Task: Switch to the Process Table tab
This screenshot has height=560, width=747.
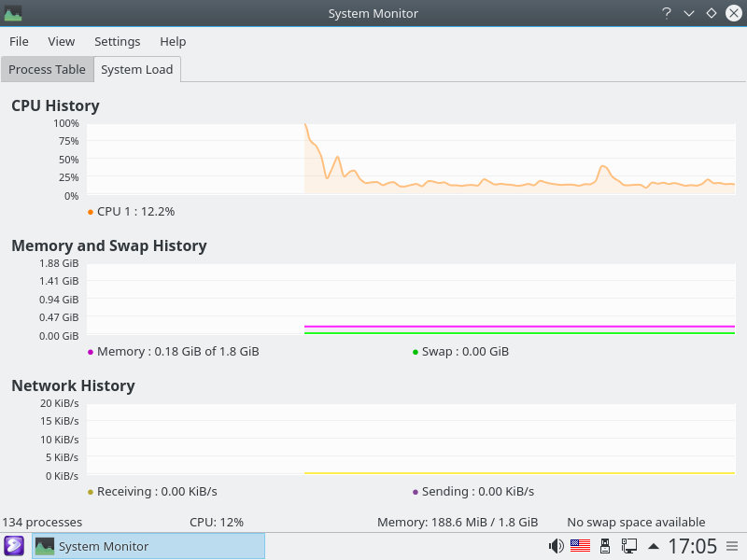Action: 47,70
